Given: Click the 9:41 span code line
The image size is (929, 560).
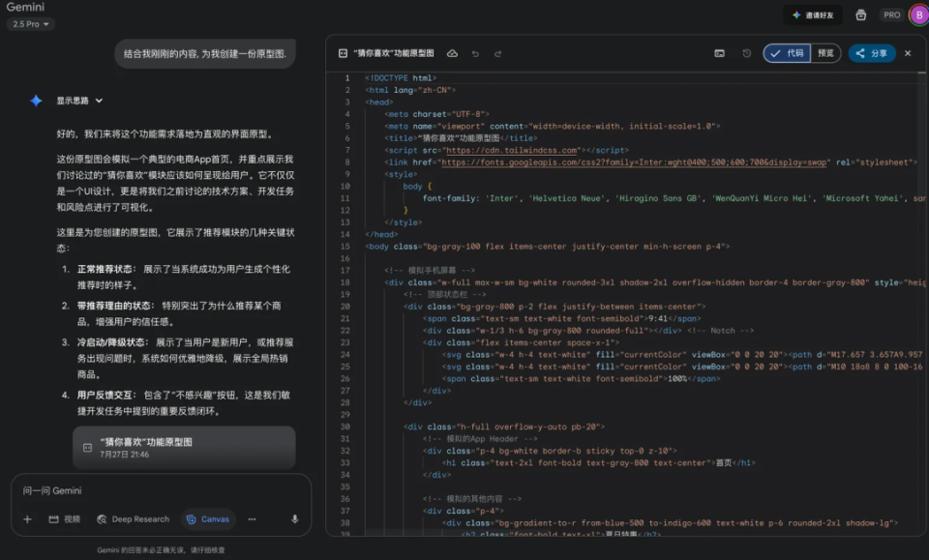Looking at the screenshot, I should [561, 318].
